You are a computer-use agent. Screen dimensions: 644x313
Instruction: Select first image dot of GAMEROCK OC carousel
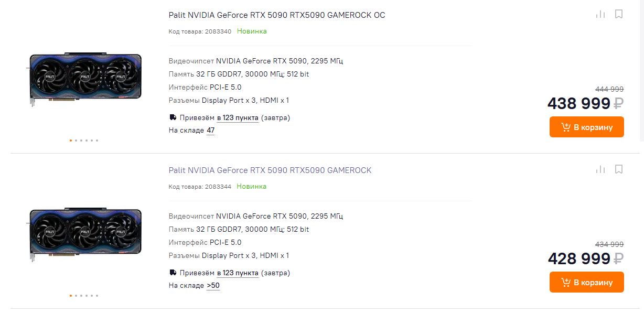pyautogui.click(x=71, y=141)
